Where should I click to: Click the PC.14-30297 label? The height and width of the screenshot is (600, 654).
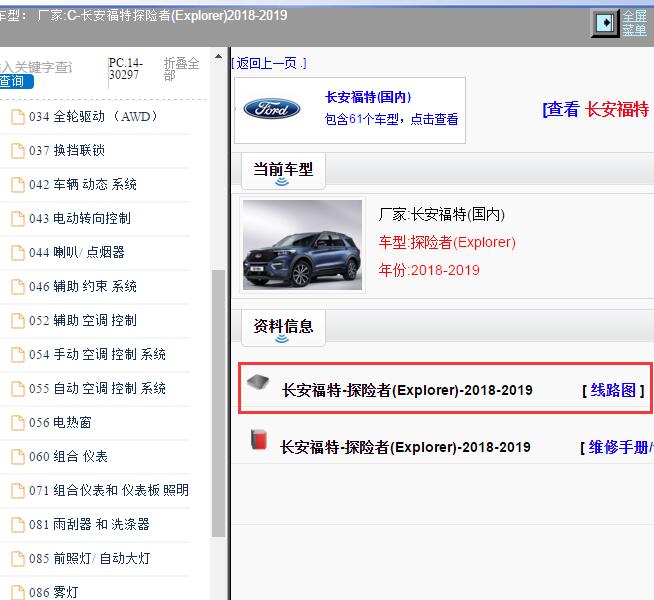126,69
